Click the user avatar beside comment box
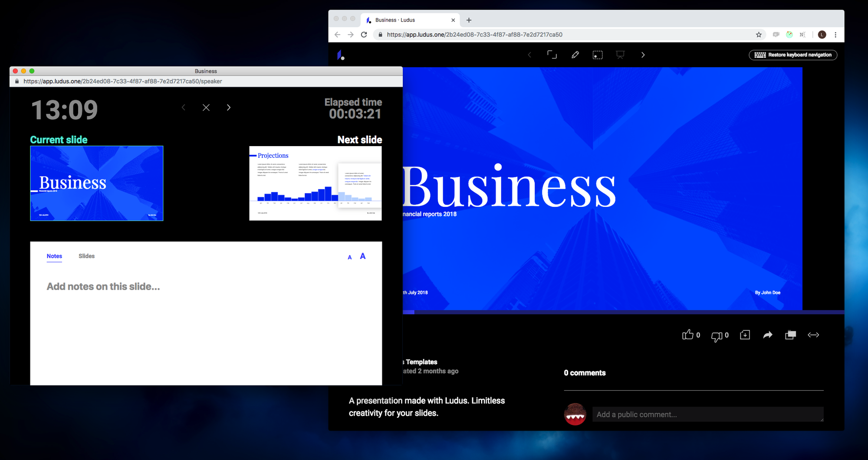The height and width of the screenshot is (460, 868). point(575,414)
